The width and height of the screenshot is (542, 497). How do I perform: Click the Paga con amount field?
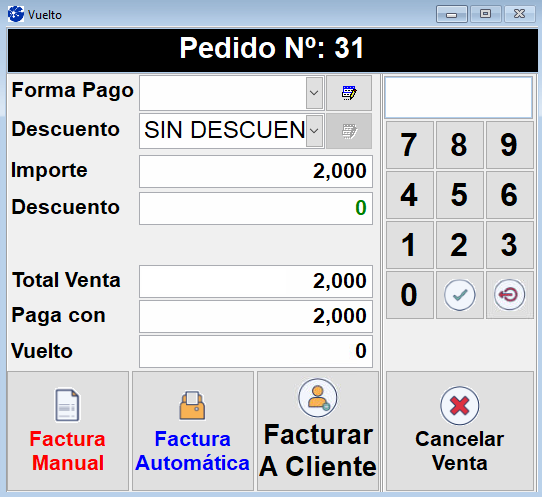tap(256, 316)
